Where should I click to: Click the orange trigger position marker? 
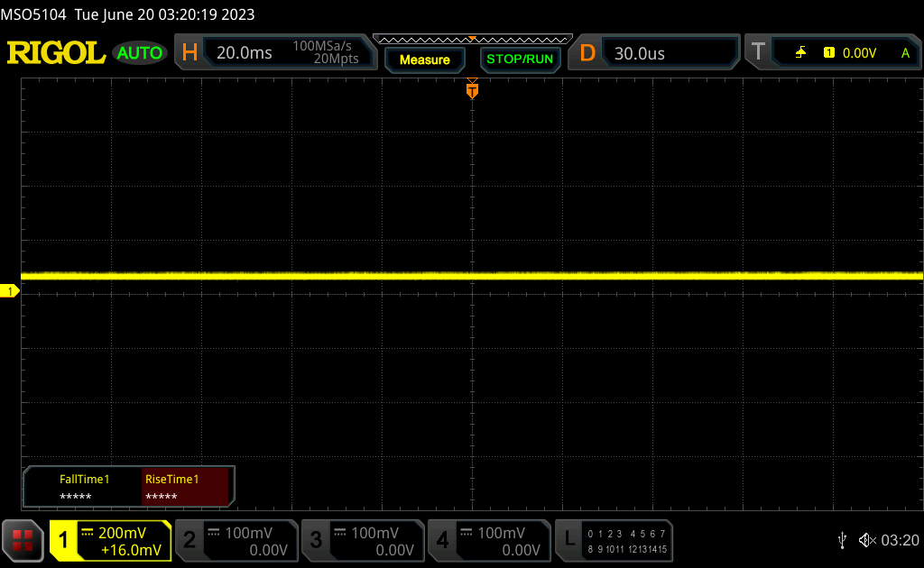point(472,90)
